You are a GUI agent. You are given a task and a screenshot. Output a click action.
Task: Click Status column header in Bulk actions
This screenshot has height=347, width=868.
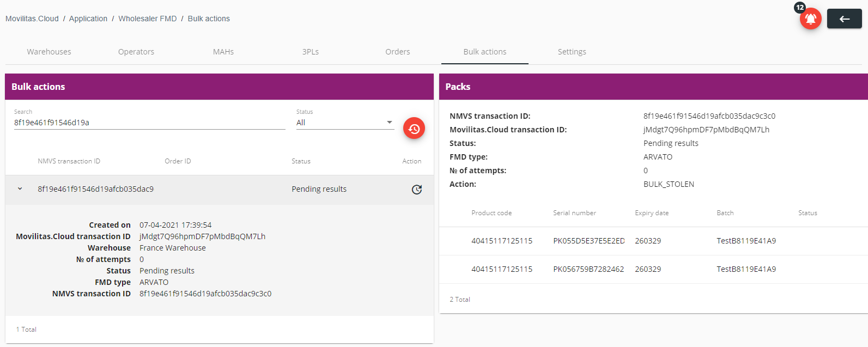[301, 161]
